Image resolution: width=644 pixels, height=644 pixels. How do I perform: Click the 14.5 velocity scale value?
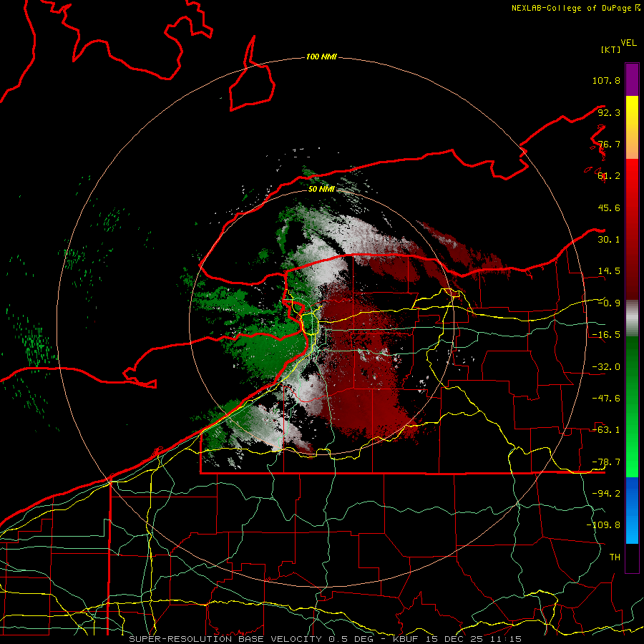point(609,271)
